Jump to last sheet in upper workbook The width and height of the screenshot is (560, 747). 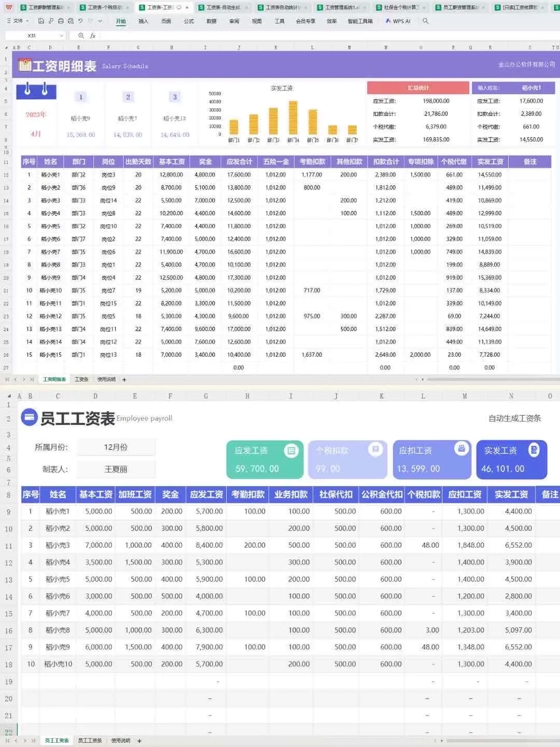(32, 380)
